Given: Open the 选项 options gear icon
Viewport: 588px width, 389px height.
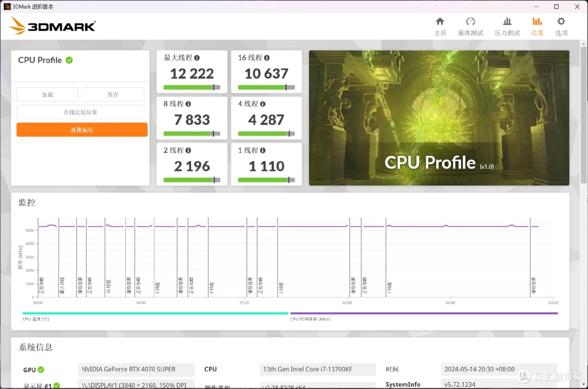Looking at the screenshot, I should click(x=561, y=22).
